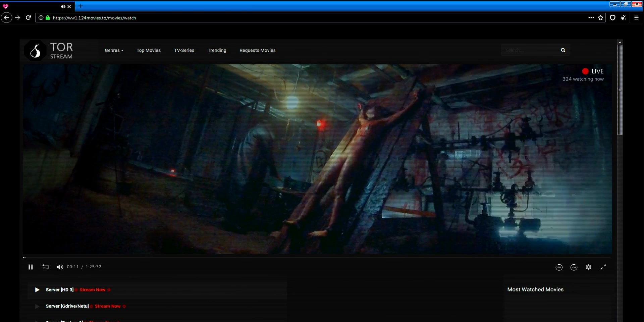The height and width of the screenshot is (322, 644).
Task: Switch to Server [Gdrive/Netu] stream
Action: point(67,306)
